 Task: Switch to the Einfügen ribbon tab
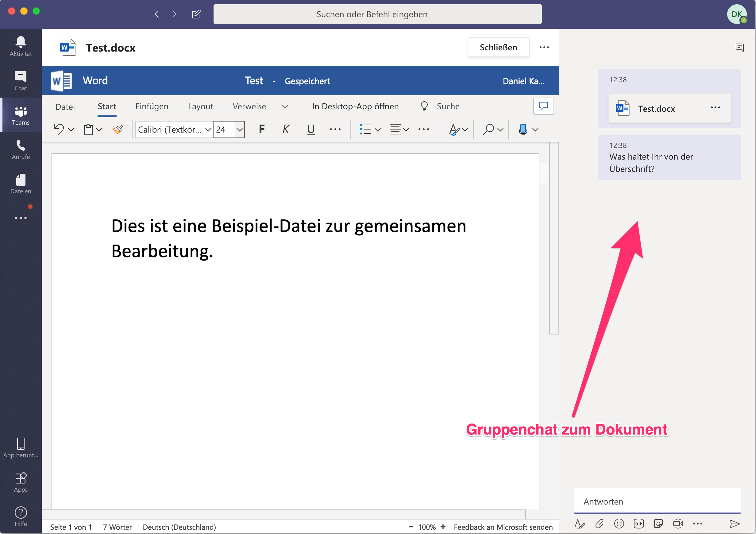(152, 106)
